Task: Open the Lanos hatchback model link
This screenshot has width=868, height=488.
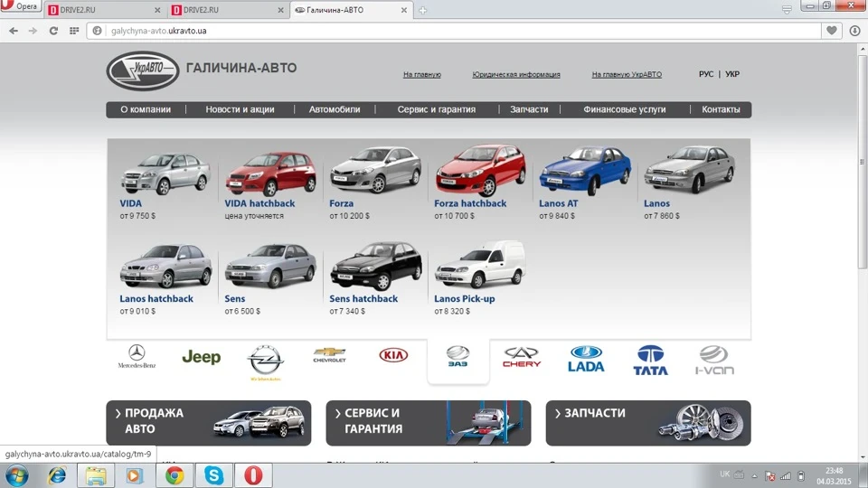Action: pos(156,299)
